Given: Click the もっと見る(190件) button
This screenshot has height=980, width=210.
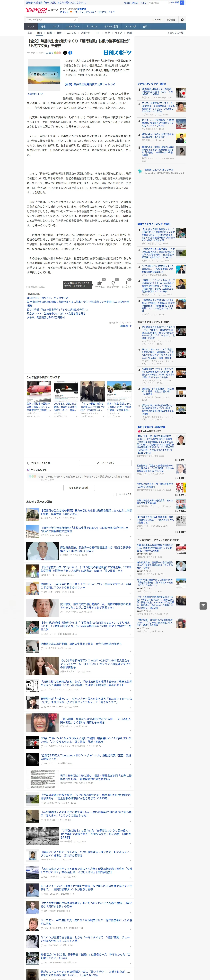Looking at the screenshot, I should pyautogui.click(x=79, y=488).
